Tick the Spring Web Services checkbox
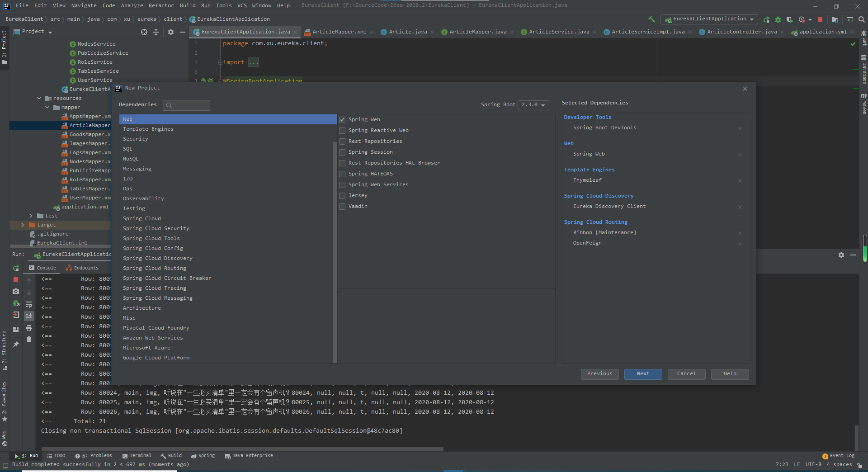This screenshot has height=472, width=868. pyautogui.click(x=342, y=185)
